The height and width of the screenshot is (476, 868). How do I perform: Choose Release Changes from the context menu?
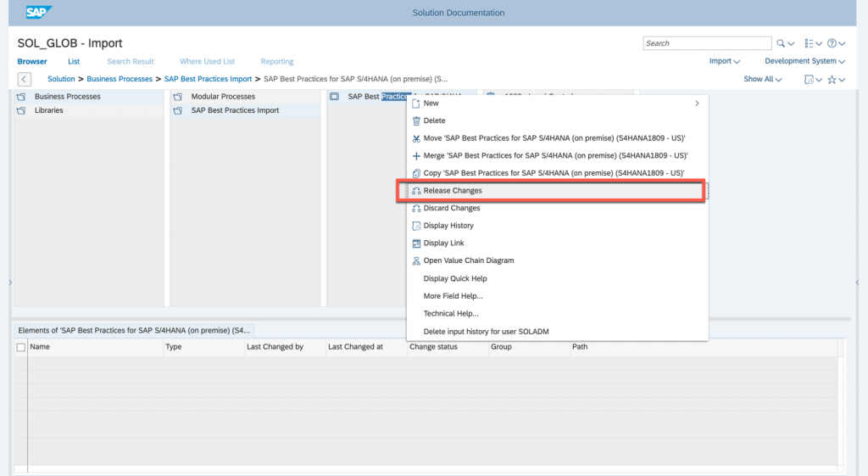click(558, 191)
